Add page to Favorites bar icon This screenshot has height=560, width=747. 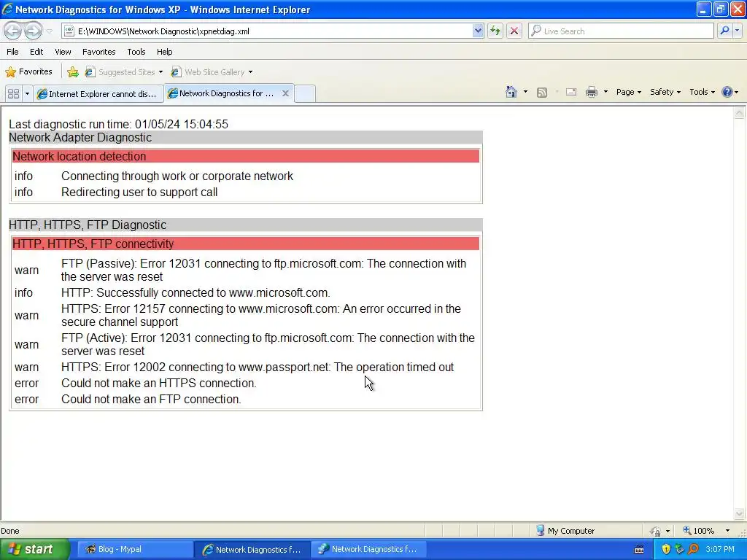(73, 72)
